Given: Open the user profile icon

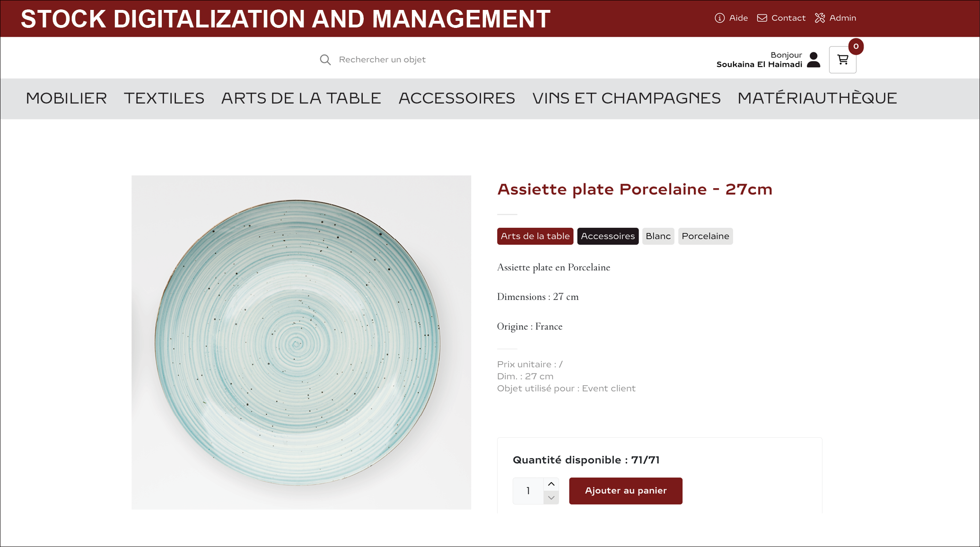Looking at the screenshot, I should tap(814, 60).
